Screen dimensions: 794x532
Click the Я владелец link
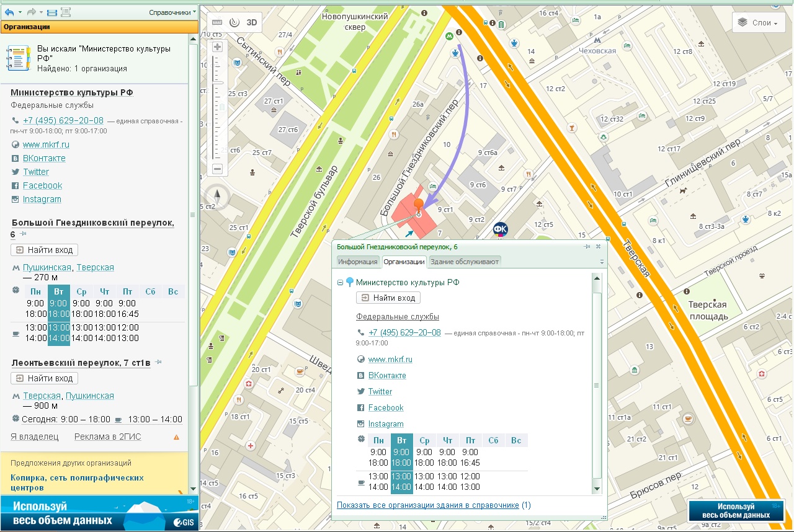(x=35, y=437)
